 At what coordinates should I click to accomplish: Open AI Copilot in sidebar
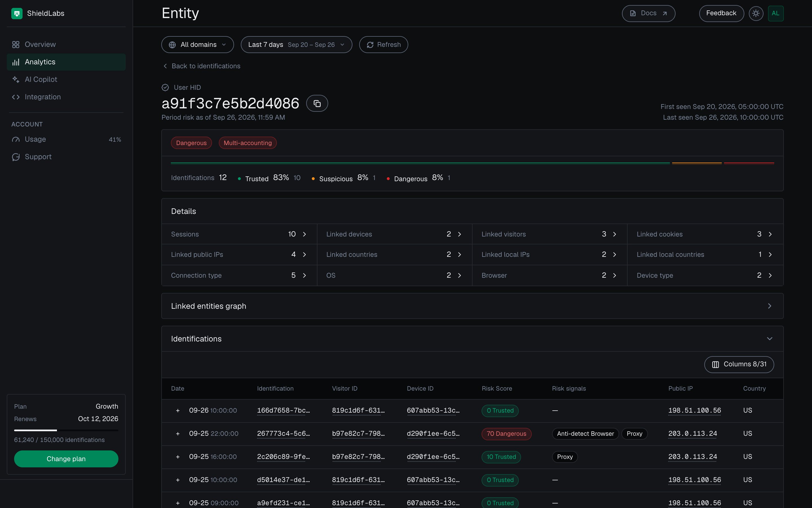[66, 80]
